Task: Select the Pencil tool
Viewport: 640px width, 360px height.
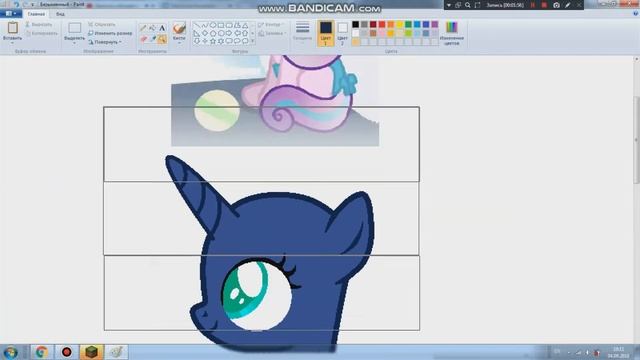Action: click(x=143, y=28)
